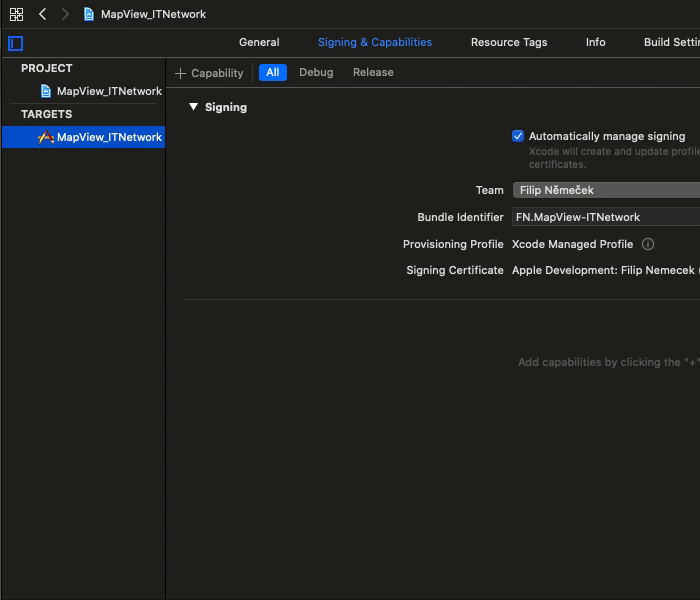Go forward with the right chevron

pos(65,14)
